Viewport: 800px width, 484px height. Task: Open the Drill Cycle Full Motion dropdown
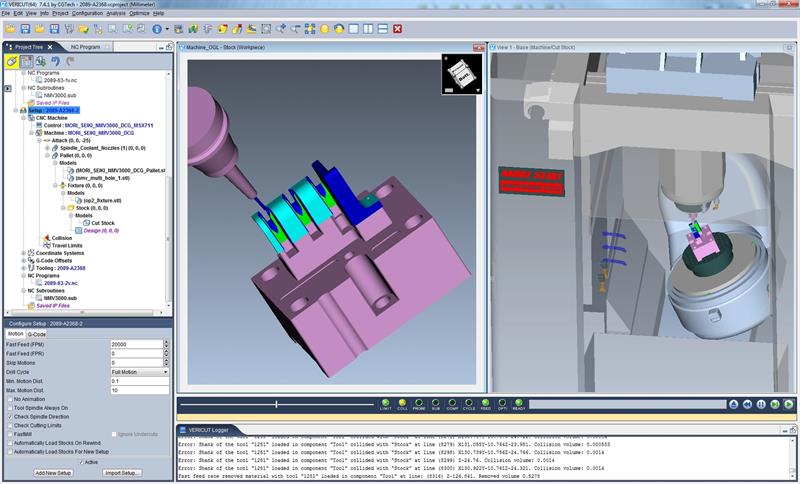coord(139,372)
